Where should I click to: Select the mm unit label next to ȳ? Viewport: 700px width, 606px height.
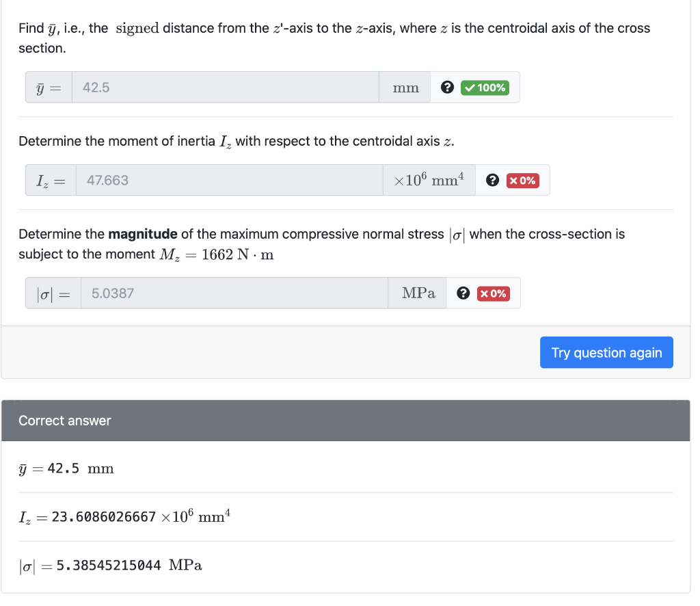coord(404,87)
